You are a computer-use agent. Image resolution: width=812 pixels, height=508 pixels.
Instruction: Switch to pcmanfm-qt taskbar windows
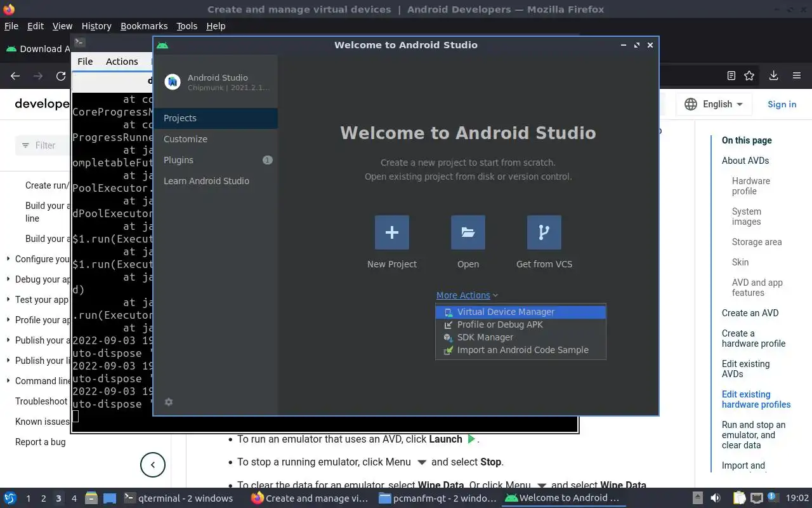[437, 498]
